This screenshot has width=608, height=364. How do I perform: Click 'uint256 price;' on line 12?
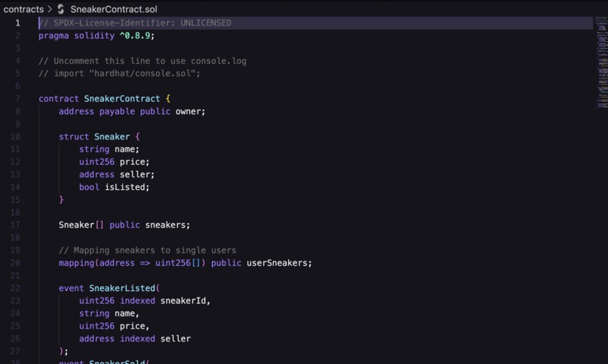(114, 162)
